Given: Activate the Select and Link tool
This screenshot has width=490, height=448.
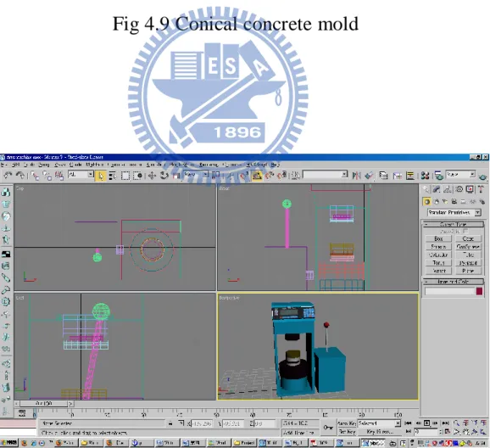Looking at the screenshot, I should [35, 176].
